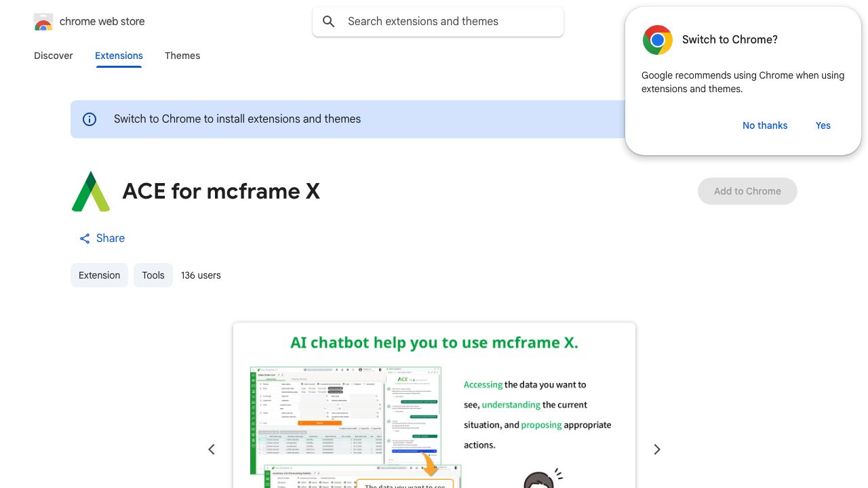Viewport: 868px width, 488px height.
Task: Click the Share link
Action: pyautogui.click(x=102, y=239)
